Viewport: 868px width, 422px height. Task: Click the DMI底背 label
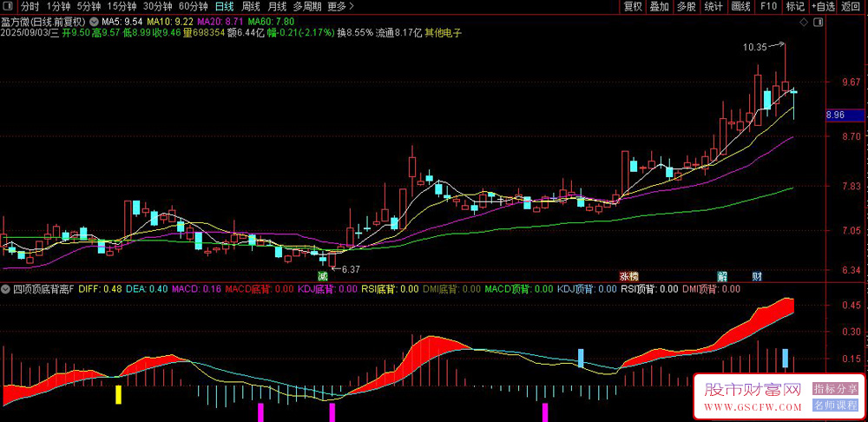point(451,288)
